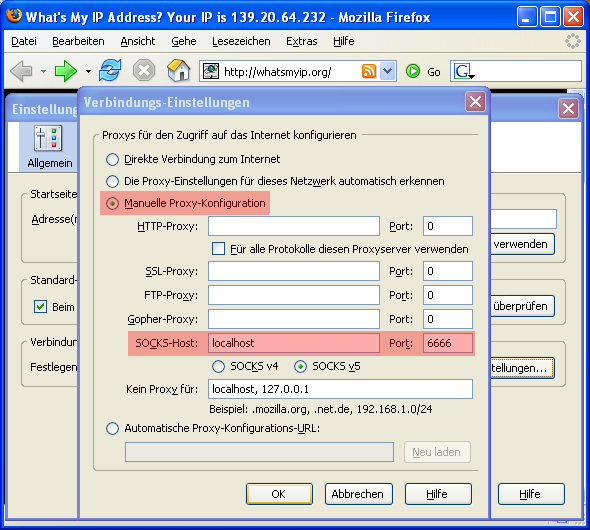Click the URL address bar text
The width and height of the screenshot is (590, 530).
point(277,71)
